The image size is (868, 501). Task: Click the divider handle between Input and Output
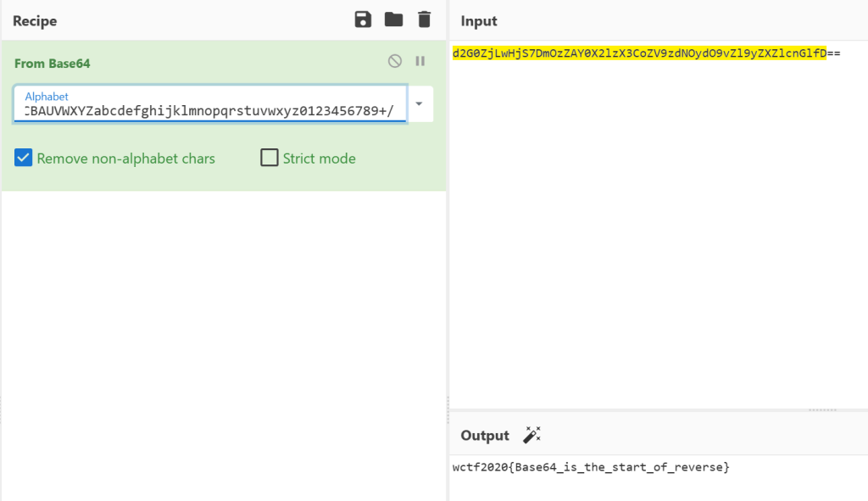click(822, 410)
